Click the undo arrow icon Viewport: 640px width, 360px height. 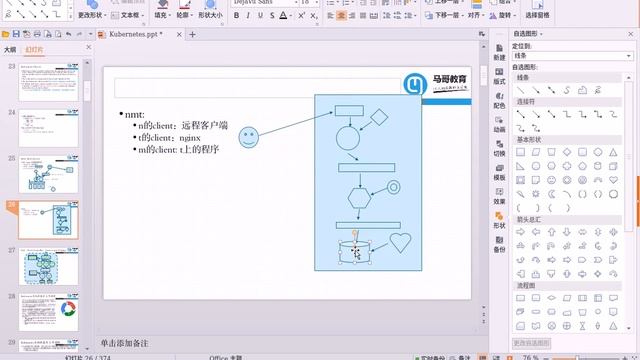[69, 34]
